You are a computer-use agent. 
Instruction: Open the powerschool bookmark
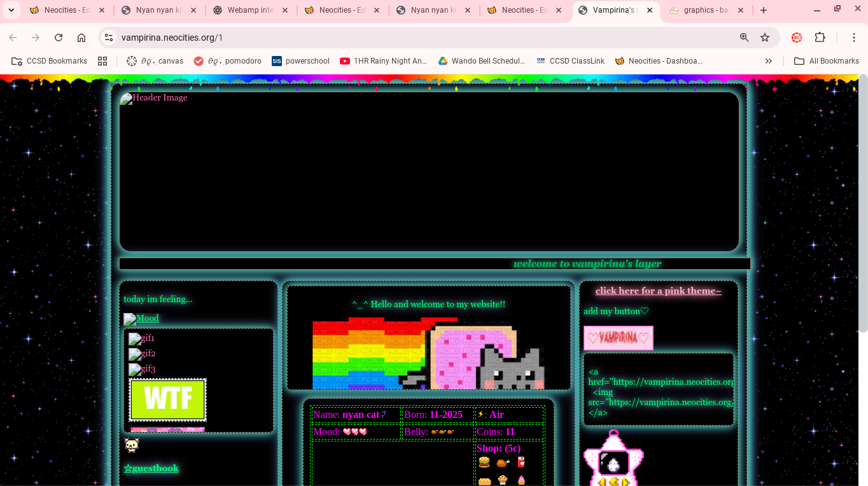[300, 61]
